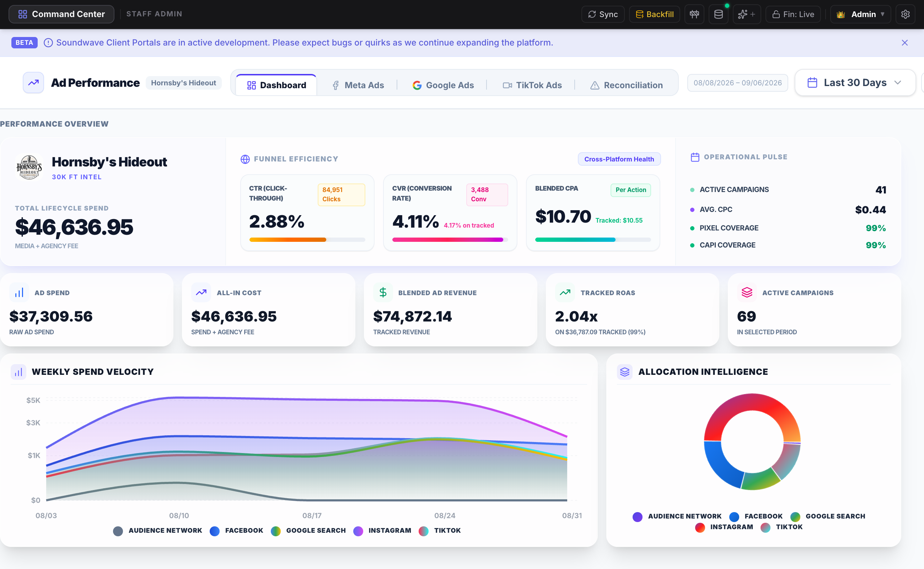Click the scarecrow-style icon next to Backfill
The image size is (924, 569).
pos(694,14)
